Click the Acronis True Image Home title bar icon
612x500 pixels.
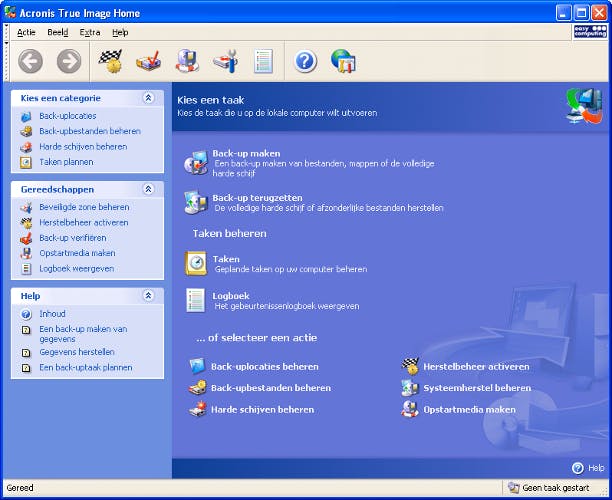point(11,12)
